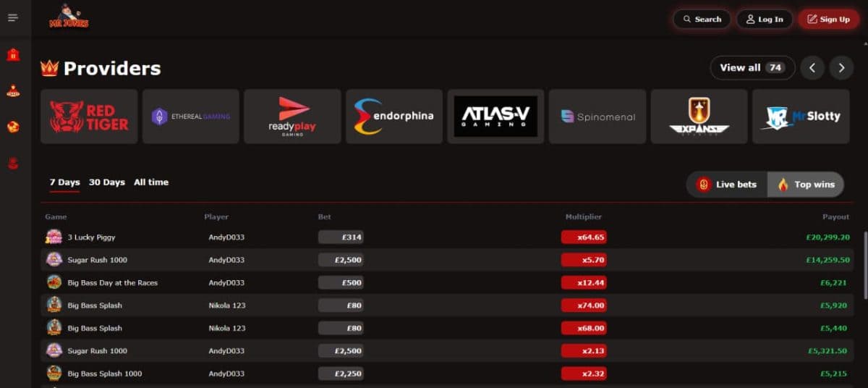868x388 pixels.
Task: Select the ReadyPlay Gaming provider
Action: pos(292,117)
